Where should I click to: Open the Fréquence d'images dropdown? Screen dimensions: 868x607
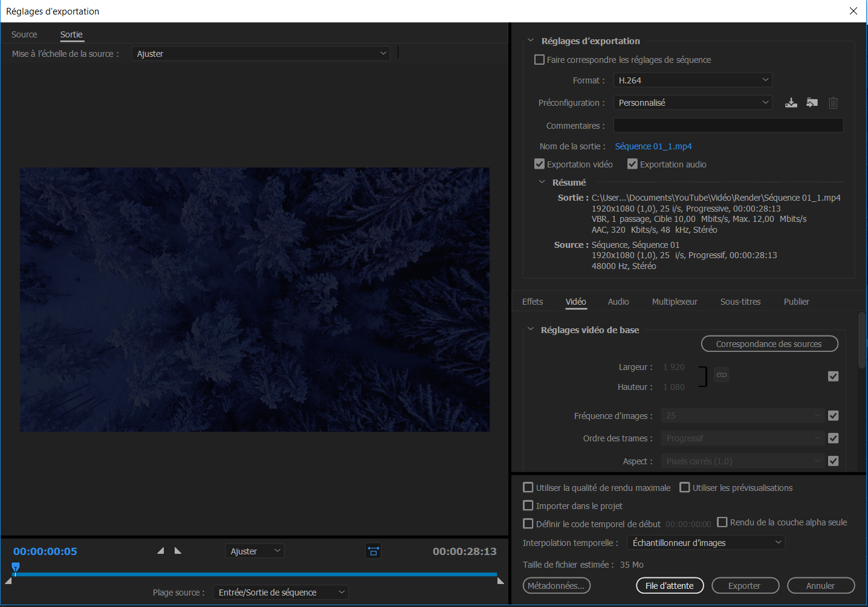click(742, 415)
